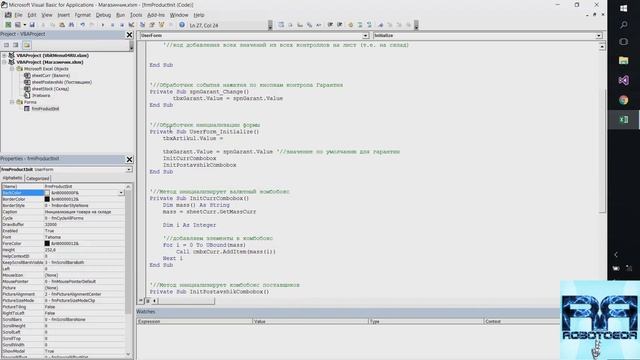Open the Procedure dropdown showing Initialize
The height and width of the screenshot is (360, 640).
point(599,36)
